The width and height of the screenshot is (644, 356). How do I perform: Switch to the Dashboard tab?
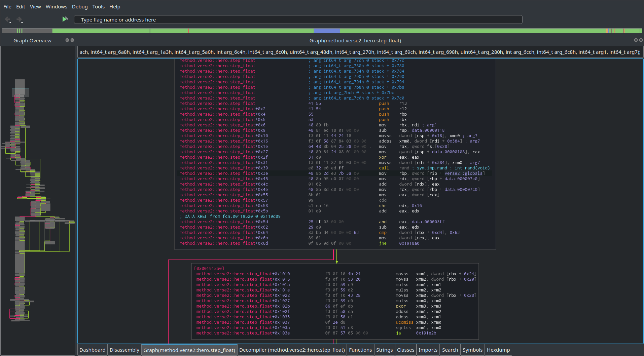(x=93, y=350)
